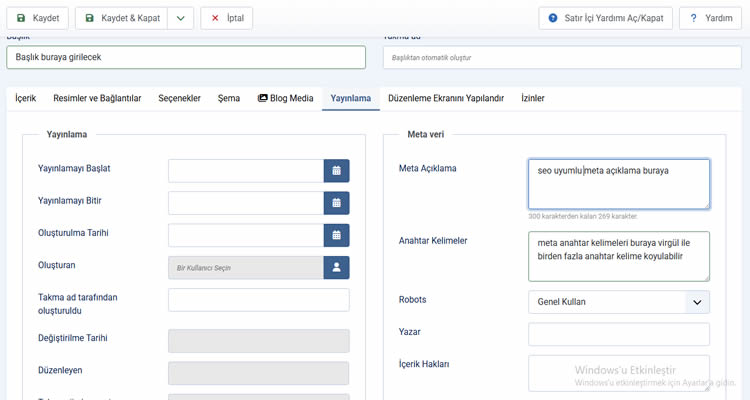Screen dimensions: 750x400
Task: Open the Yardım help button
Action: click(x=711, y=18)
